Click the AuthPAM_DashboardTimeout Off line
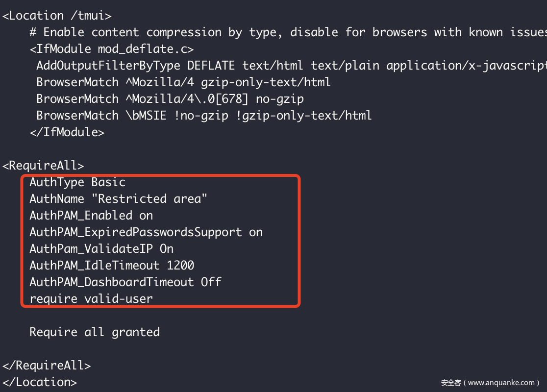 125,282
